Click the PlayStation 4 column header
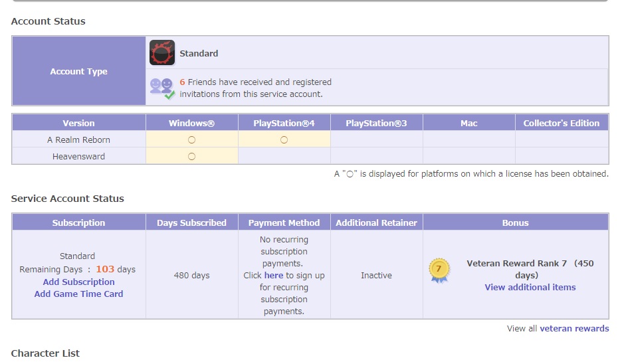620x364 pixels. (284, 123)
